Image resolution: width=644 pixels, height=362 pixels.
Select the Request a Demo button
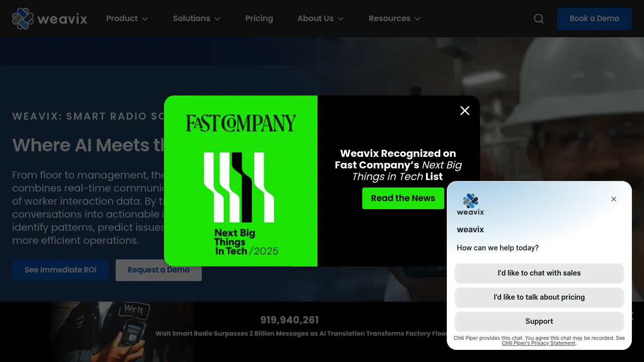point(158,270)
